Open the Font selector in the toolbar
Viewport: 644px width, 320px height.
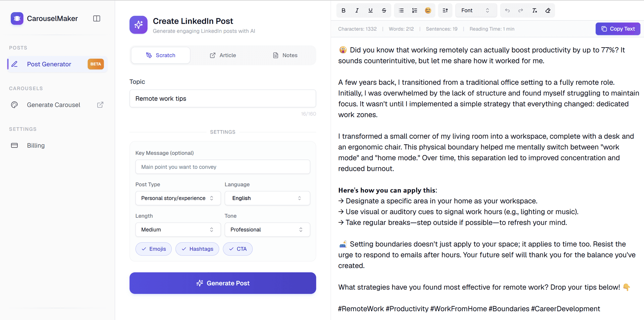(476, 10)
